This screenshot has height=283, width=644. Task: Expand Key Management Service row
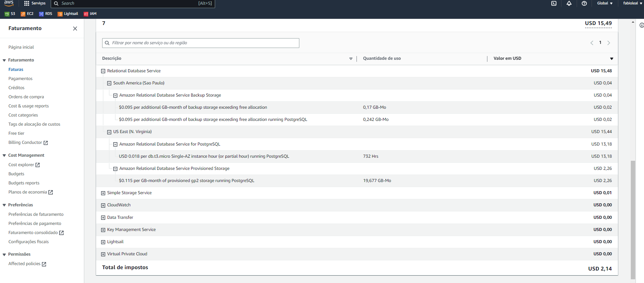[x=103, y=230]
